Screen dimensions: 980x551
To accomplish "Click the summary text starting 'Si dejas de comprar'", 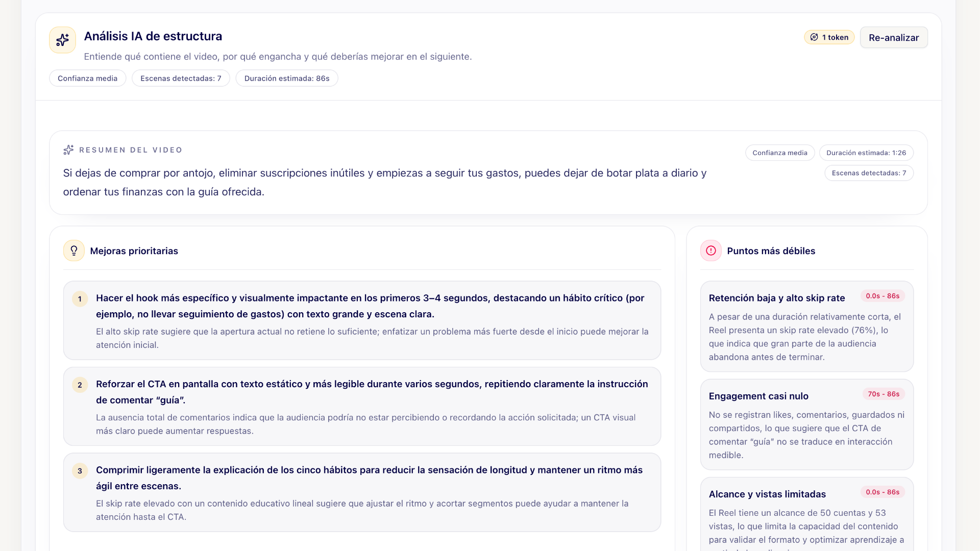I will click(385, 182).
